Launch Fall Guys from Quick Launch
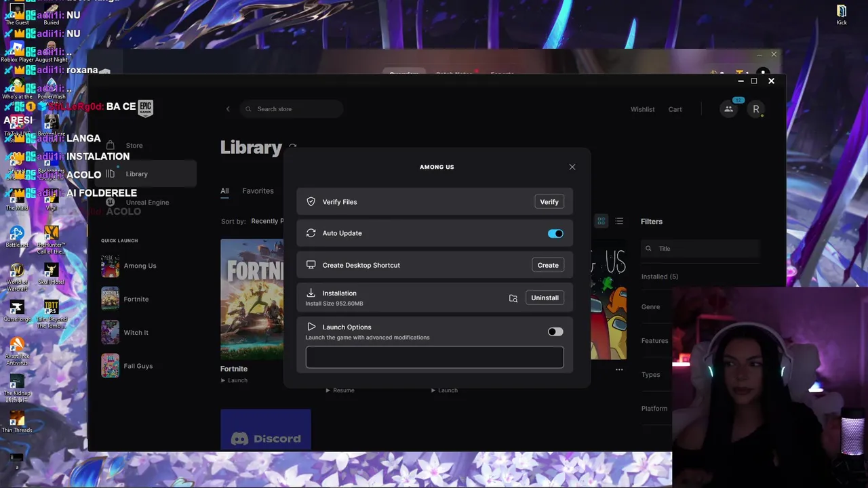868x488 pixels. tap(127, 366)
